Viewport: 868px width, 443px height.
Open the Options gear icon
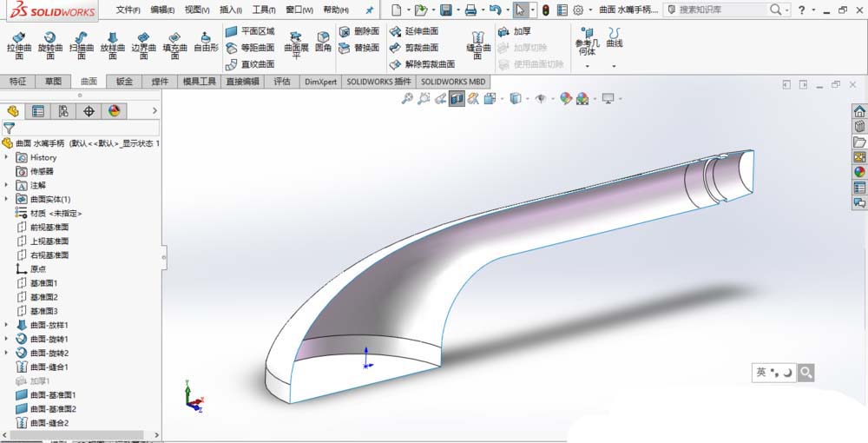(578, 10)
